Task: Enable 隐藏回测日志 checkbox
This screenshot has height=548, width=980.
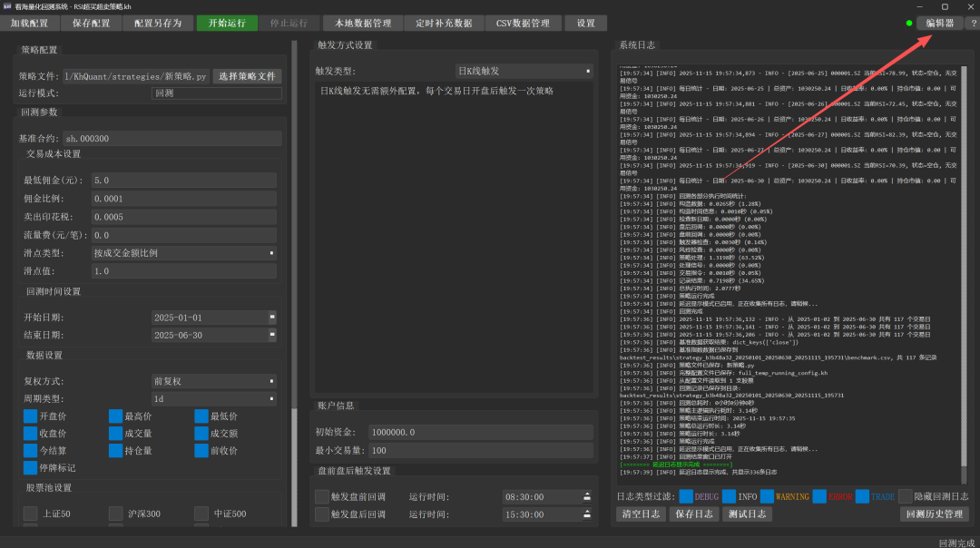Action: pos(905,496)
